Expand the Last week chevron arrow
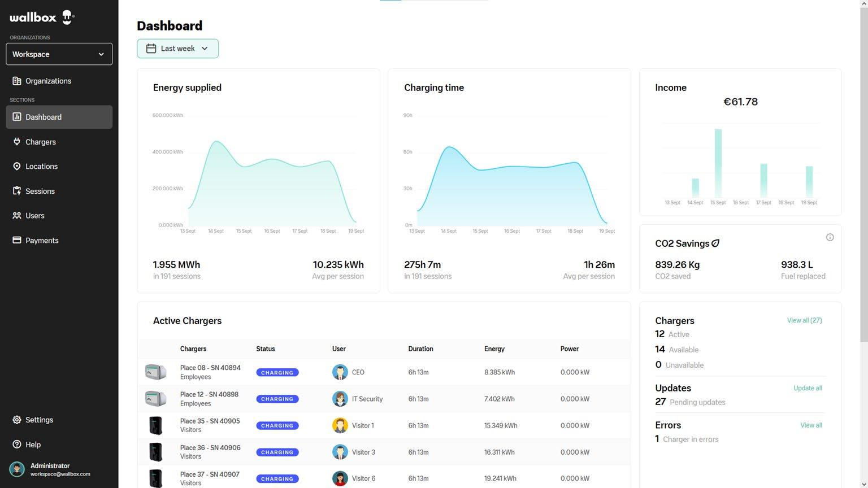868x488 pixels. coord(205,49)
